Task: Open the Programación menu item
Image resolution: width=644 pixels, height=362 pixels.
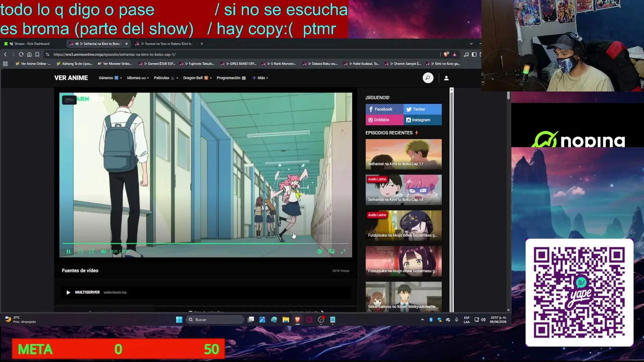Action: click(x=231, y=78)
